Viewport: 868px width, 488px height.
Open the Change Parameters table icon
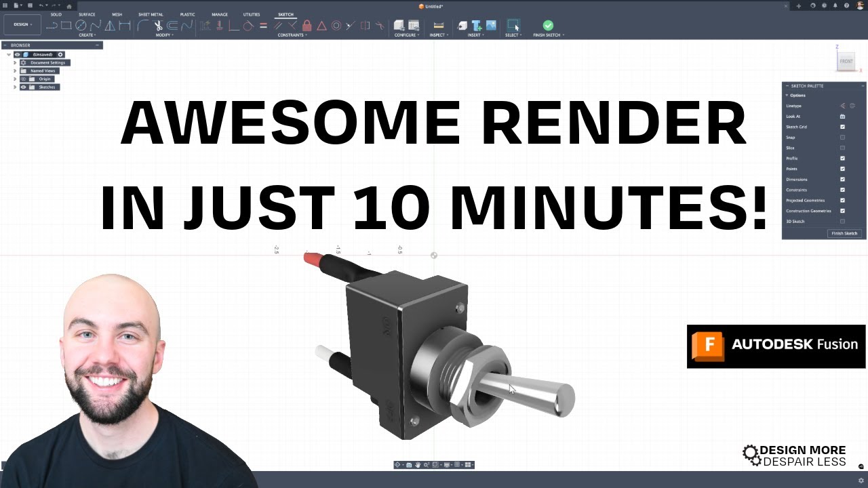(413, 26)
